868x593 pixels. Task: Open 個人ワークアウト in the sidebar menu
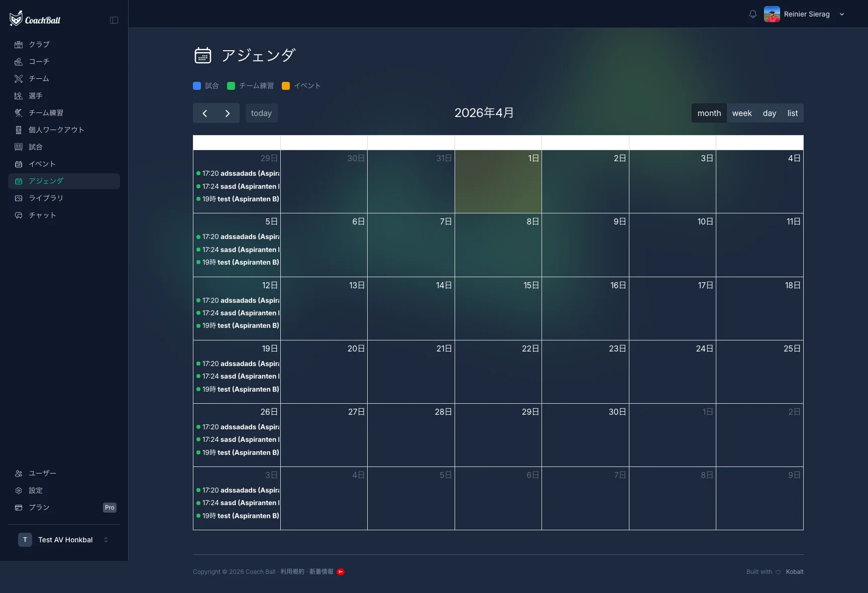pos(64,130)
